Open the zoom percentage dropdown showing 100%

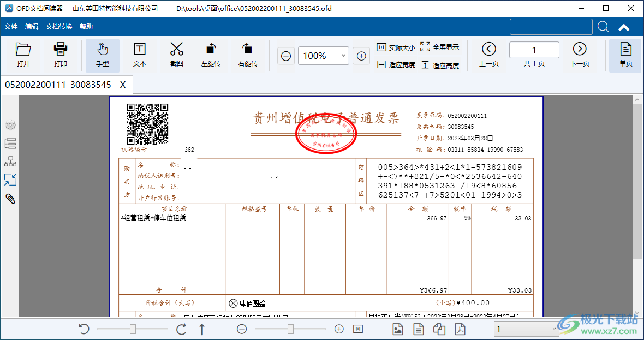324,56
